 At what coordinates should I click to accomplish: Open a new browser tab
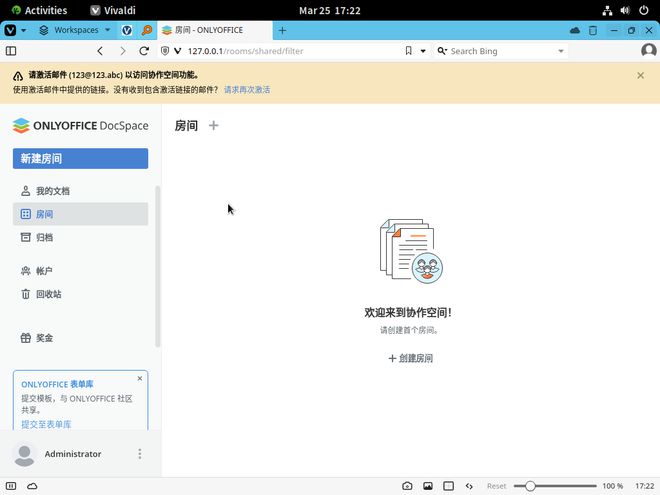[x=282, y=30]
